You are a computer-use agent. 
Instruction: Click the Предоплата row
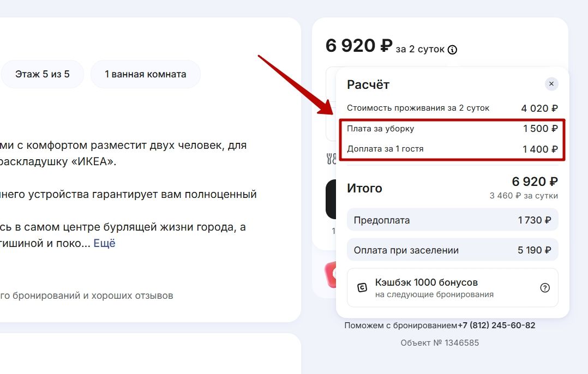coord(452,220)
